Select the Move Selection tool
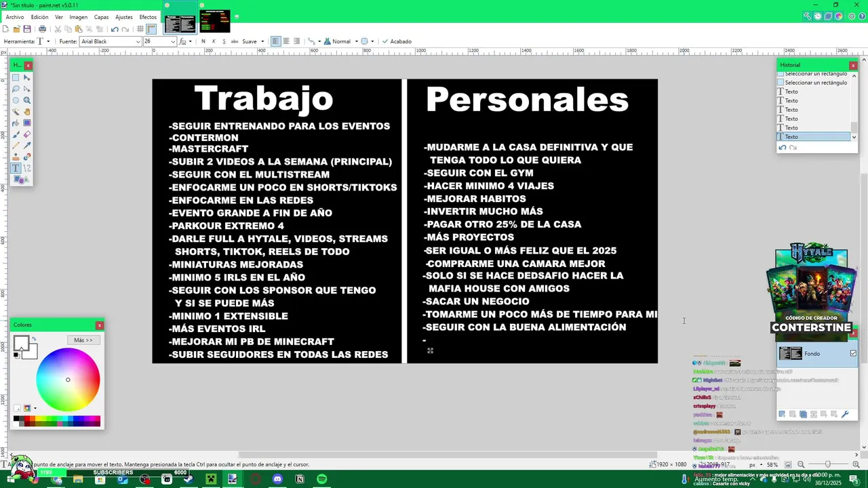This screenshot has width=868, height=488. tap(27, 89)
